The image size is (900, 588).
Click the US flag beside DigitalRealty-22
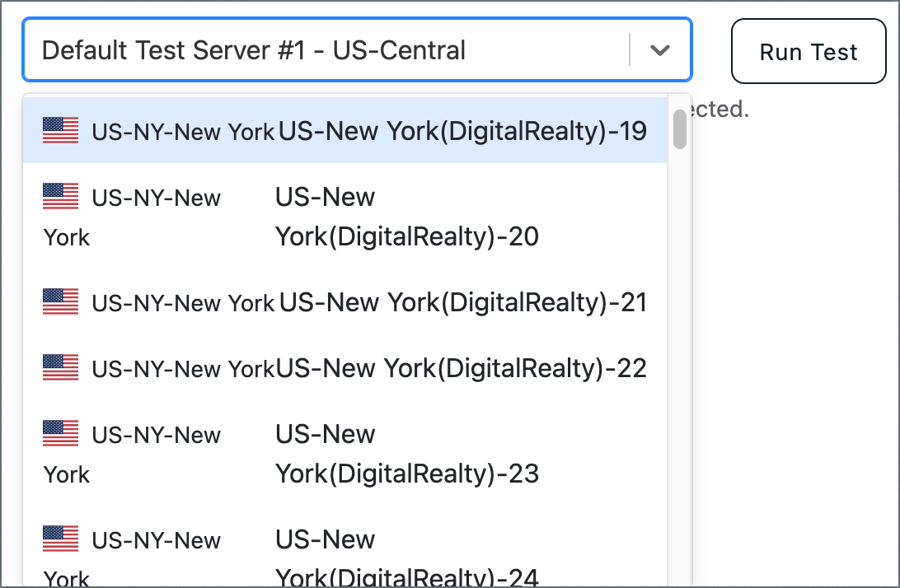click(x=60, y=367)
